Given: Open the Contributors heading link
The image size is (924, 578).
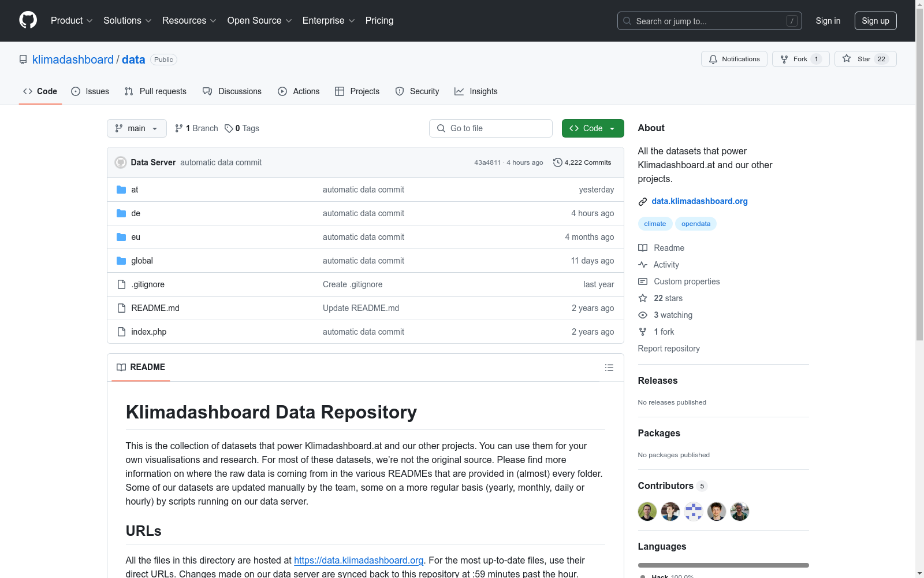Looking at the screenshot, I should point(673,486).
